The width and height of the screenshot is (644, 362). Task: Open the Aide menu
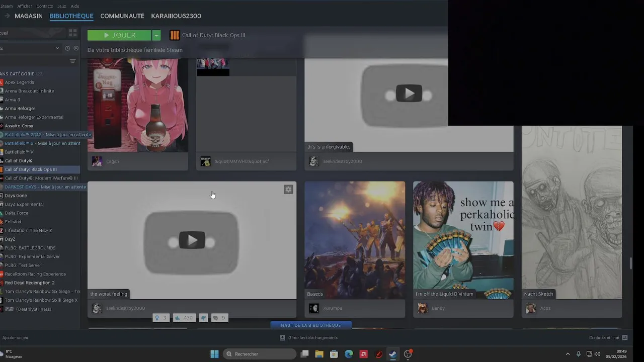click(75, 6)
